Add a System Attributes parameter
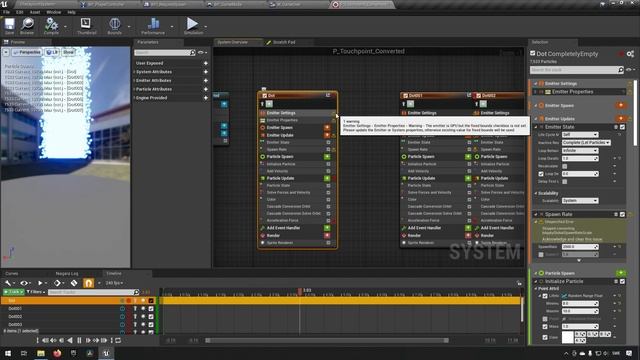640x360 pixels. pos(206,72)
